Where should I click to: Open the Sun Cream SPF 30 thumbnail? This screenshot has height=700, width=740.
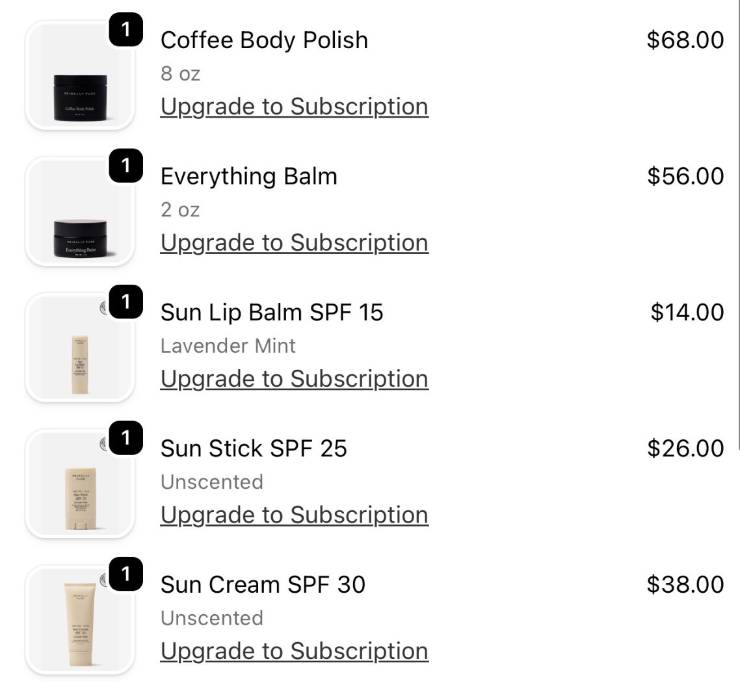79,617
